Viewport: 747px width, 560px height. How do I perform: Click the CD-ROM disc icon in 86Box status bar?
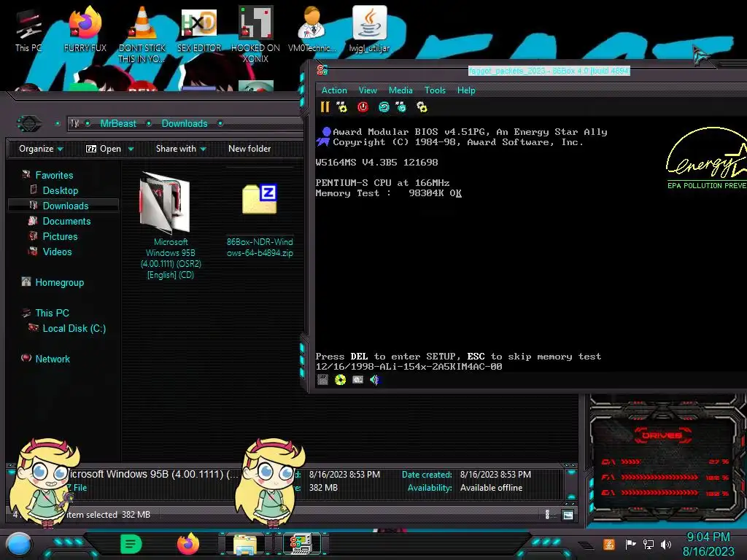(x=340, y=379)
